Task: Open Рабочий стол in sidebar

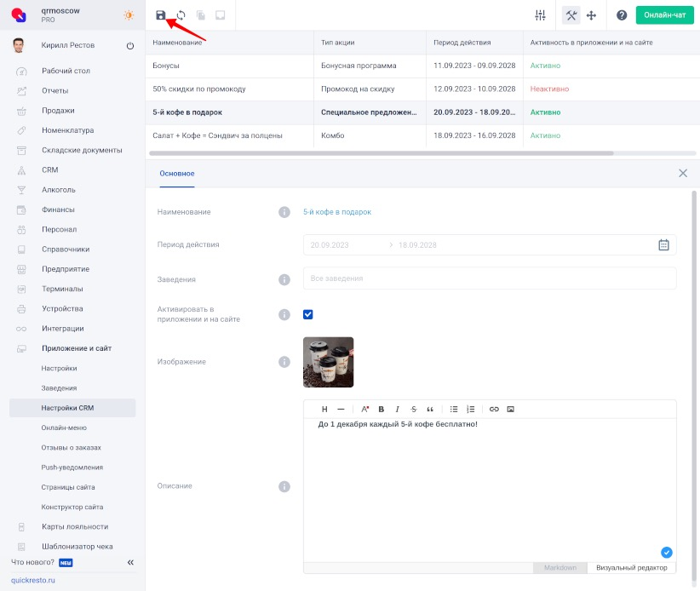Action: tap(66, 71)
